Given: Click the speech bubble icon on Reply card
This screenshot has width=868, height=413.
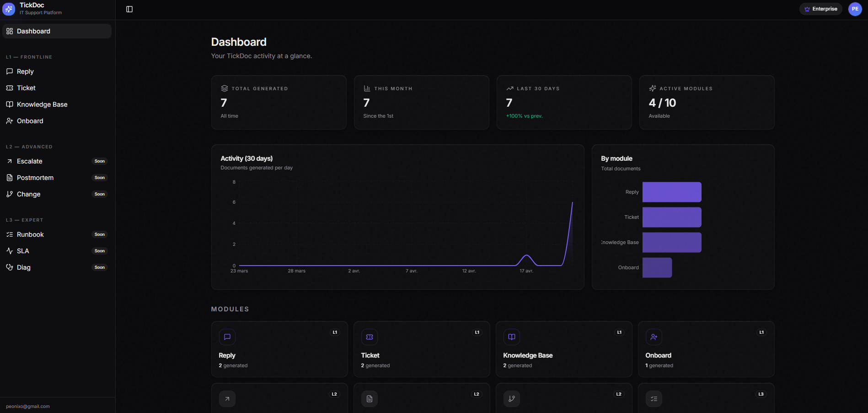Looking at the screenshot, I should [227, 337].
